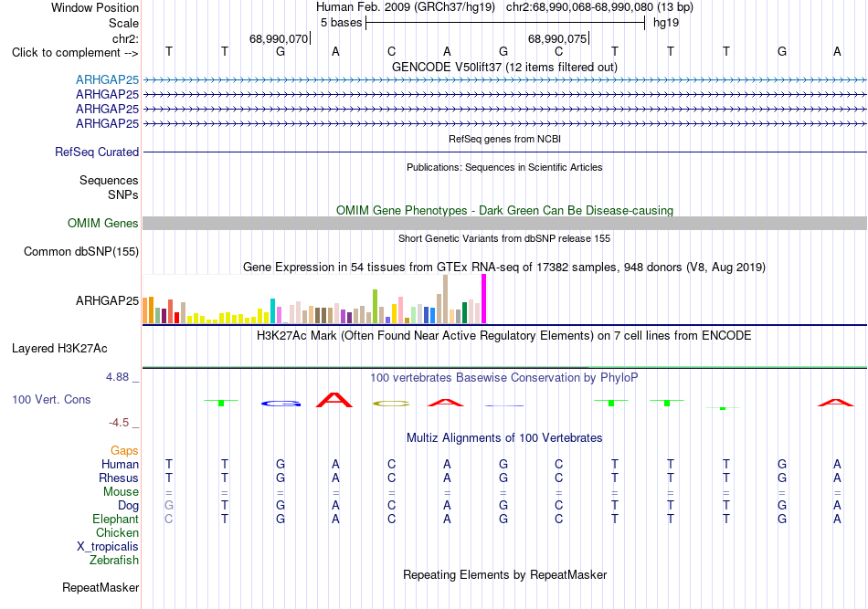Click the hg19 label beside the scale bar
The image size is (868, 609).
(666, 23)
